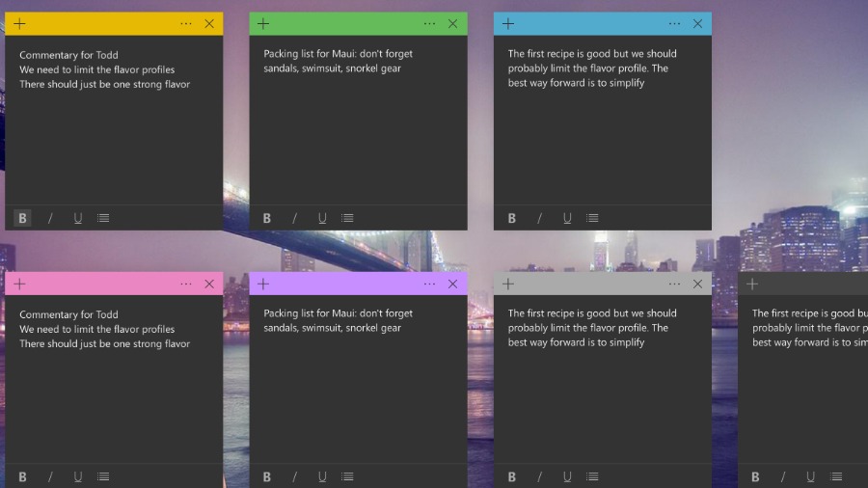
Task: Click the gray note's colored title bar
Action: [588, 284]
